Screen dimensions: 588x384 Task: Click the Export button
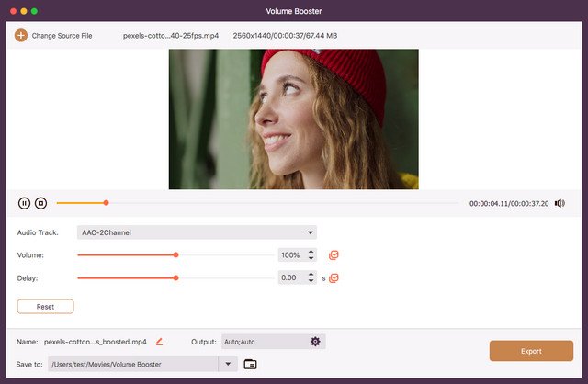[531, 351]
